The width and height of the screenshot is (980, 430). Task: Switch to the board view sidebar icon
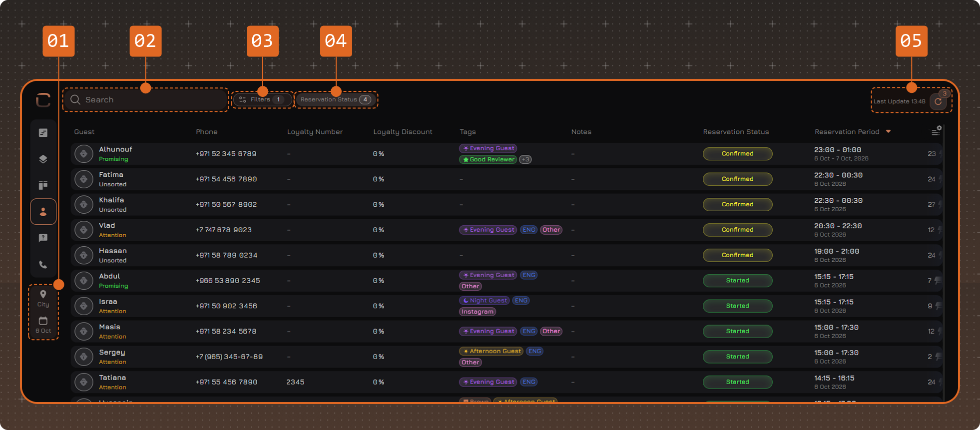43,185
